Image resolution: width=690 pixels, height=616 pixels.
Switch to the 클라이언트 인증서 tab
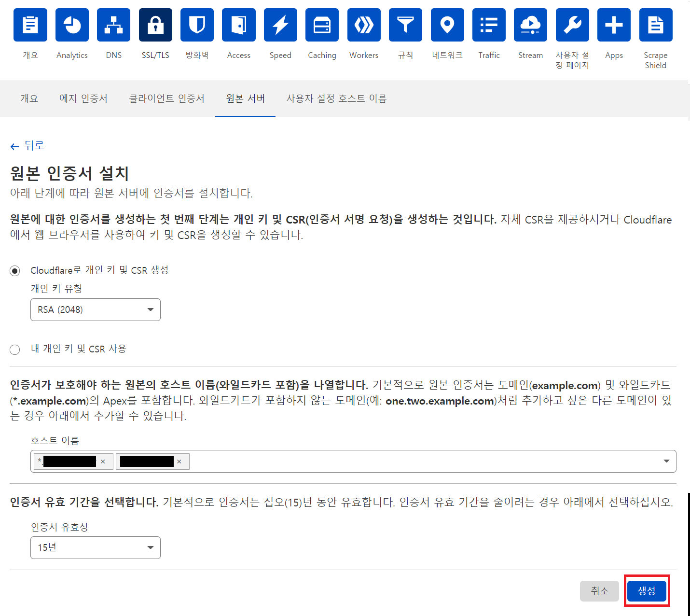point(166,98)
